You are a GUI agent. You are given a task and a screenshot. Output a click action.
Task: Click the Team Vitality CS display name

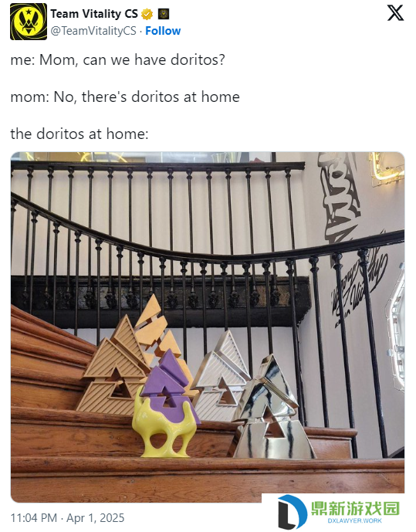[x=94, y=14]
